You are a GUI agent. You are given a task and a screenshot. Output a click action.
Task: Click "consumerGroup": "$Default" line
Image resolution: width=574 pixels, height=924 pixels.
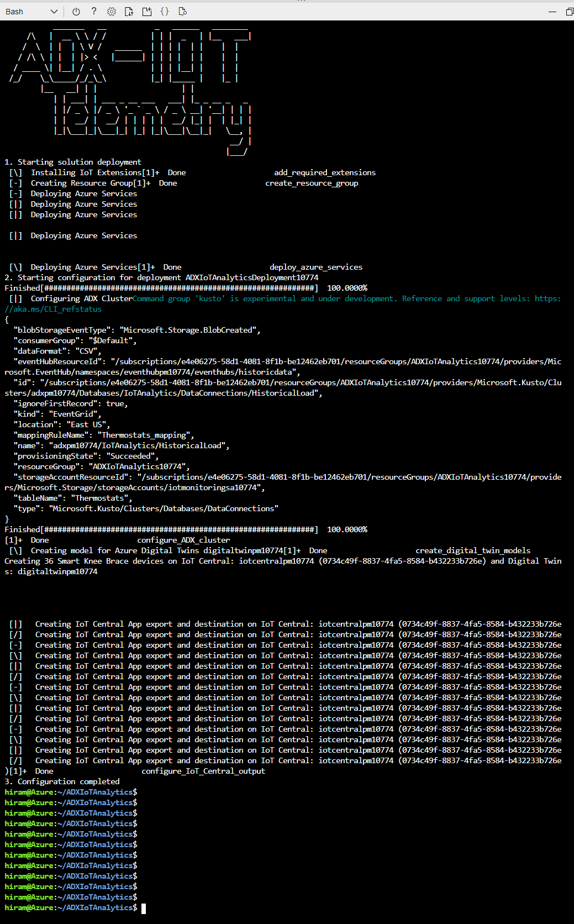[x=75, y=340]
